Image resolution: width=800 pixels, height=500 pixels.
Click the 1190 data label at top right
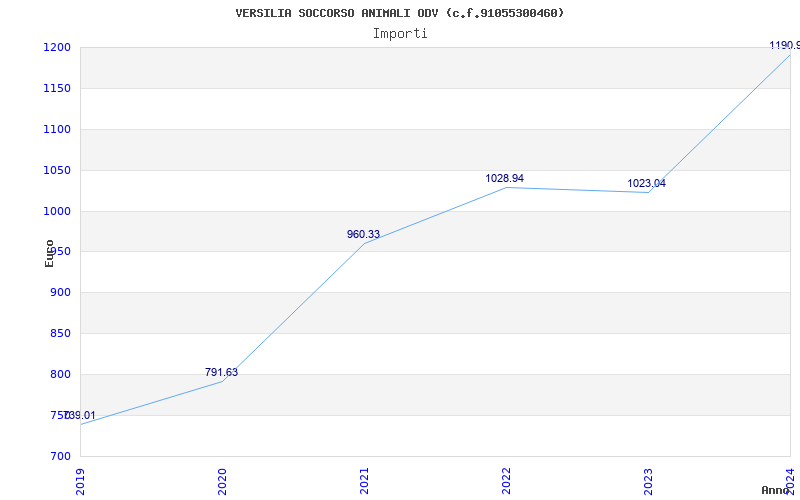(785, 45)
